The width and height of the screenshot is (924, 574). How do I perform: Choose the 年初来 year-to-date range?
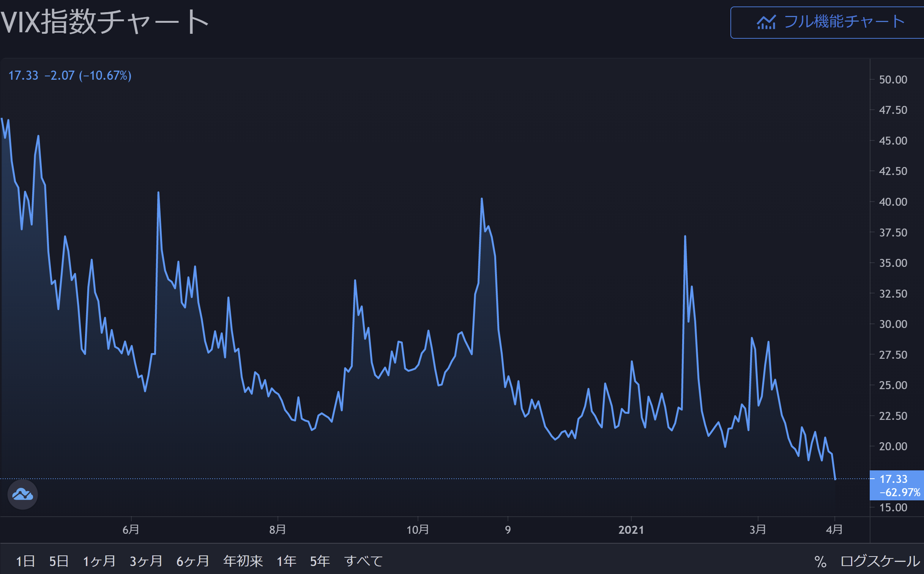click(x=243, y=561)
